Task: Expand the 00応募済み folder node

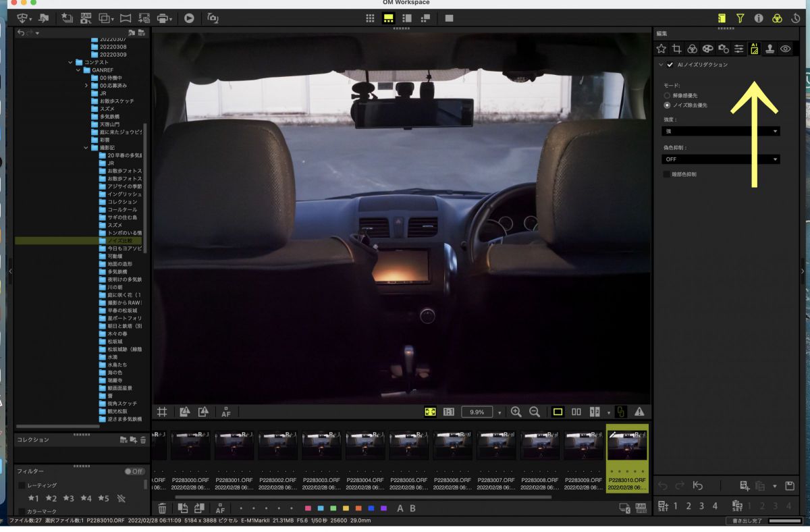Action: point(86,86)
